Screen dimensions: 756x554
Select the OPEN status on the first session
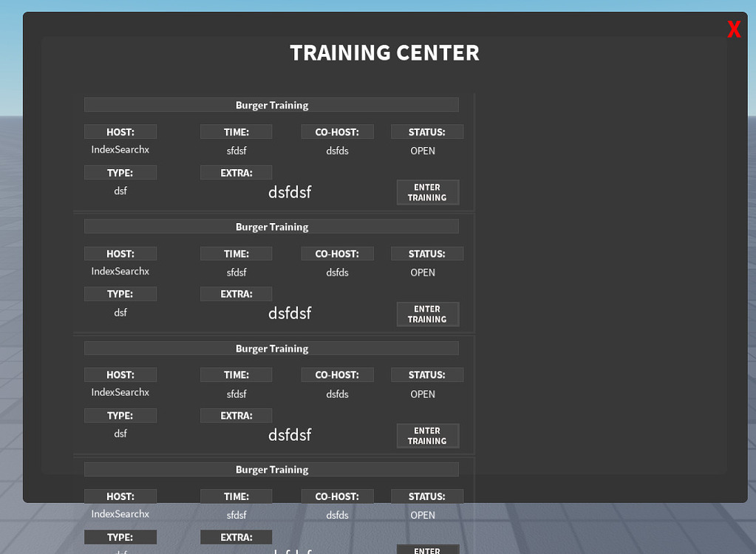pyautogui.click(x=422, y=150)
